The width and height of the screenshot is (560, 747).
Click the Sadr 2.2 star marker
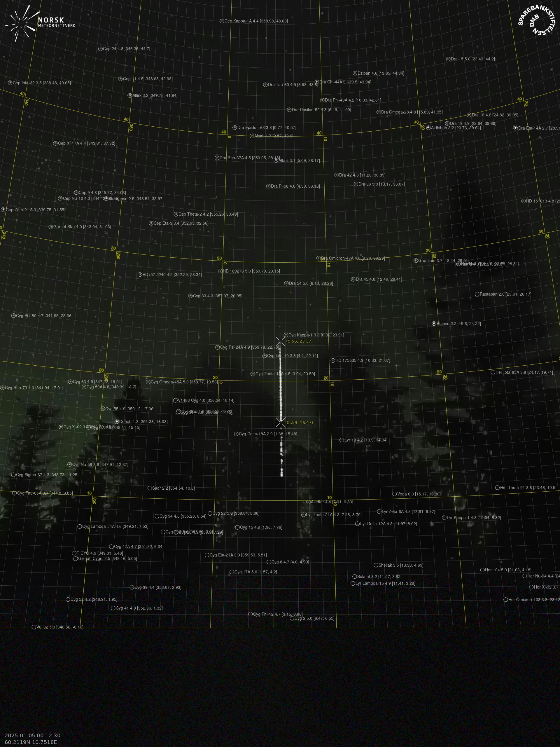tap(150, 488)
